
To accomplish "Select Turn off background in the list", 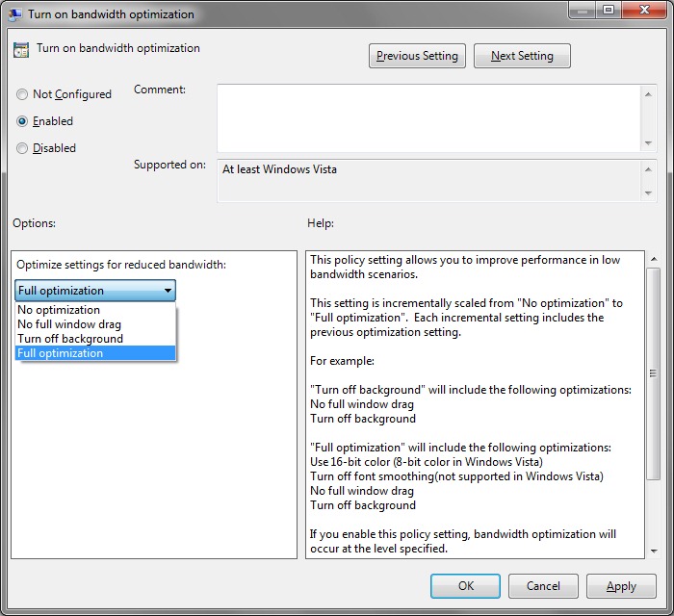I will pyautogui.click(x=70, y=339).
